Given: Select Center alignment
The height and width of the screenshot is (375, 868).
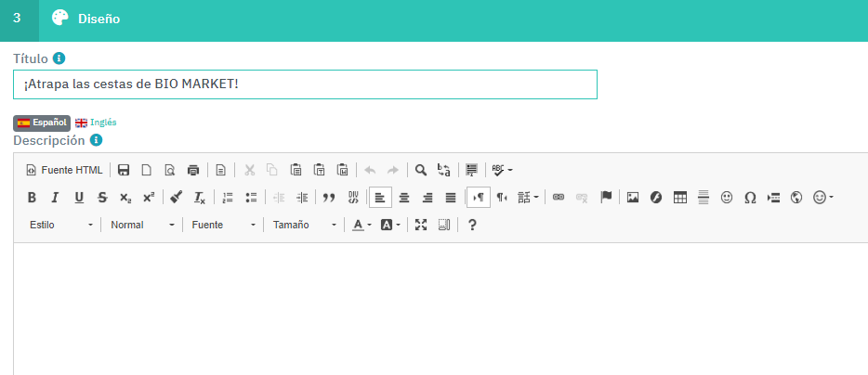Looking at the screenshot, I should point(404,198).
